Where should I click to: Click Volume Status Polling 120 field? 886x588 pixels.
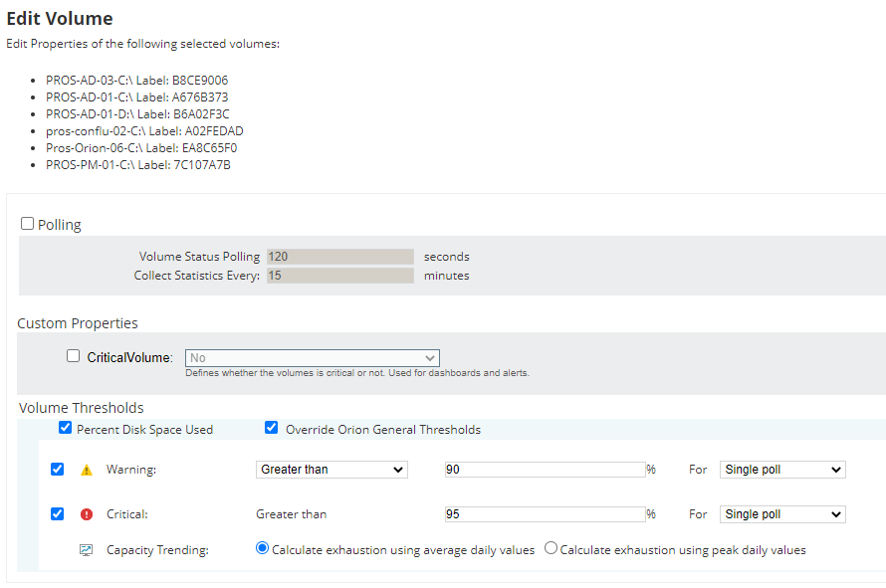[x=340, y=257]
